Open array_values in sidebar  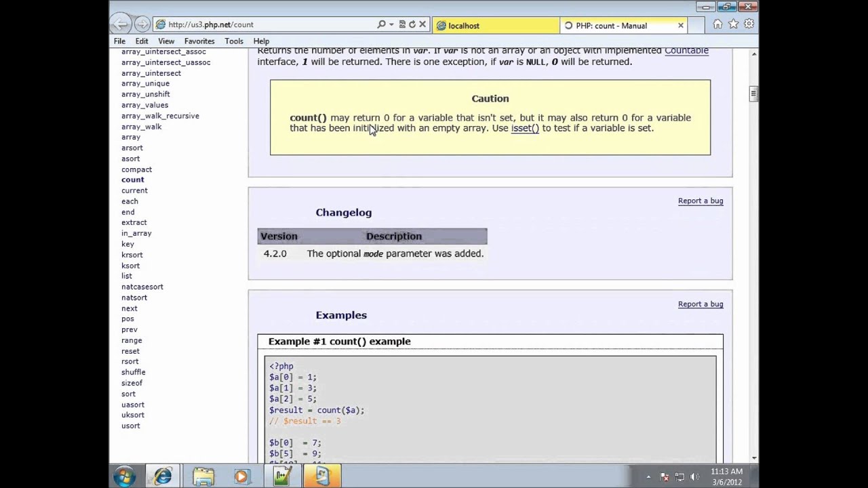point(144,105)
